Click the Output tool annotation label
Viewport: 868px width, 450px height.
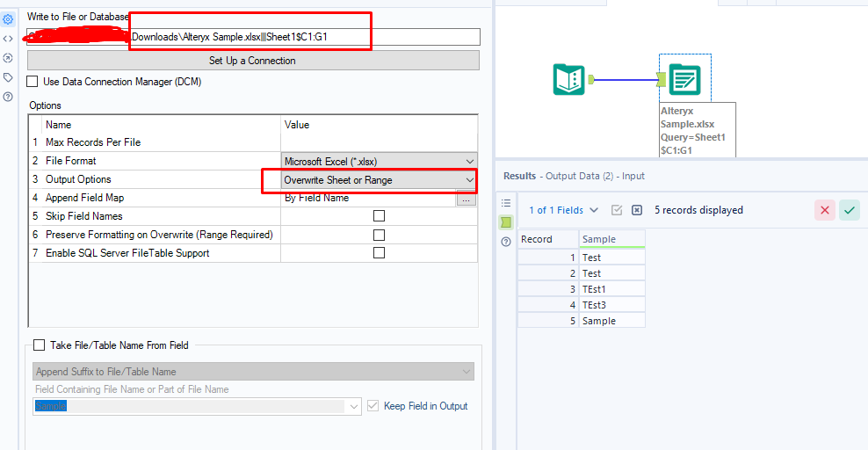point(697,130)
